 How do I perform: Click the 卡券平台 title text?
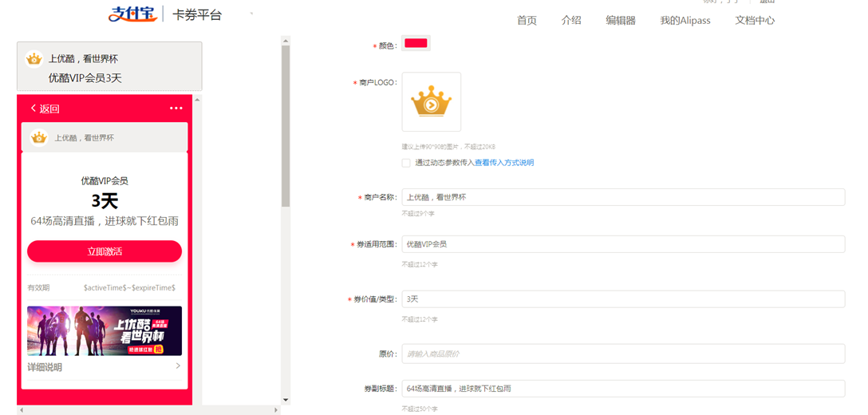[x=197, y=15]
